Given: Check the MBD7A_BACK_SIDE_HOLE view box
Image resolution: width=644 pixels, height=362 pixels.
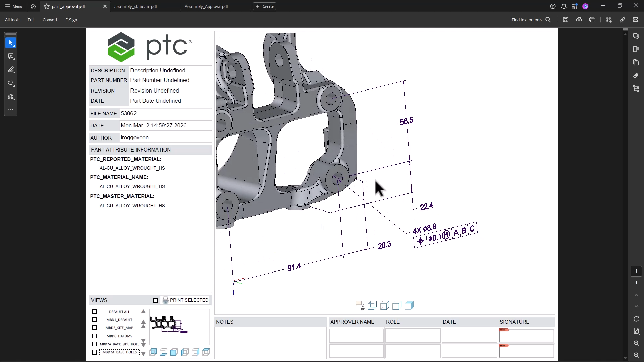Looking at the screenshot, I should [x=95, y=344].
